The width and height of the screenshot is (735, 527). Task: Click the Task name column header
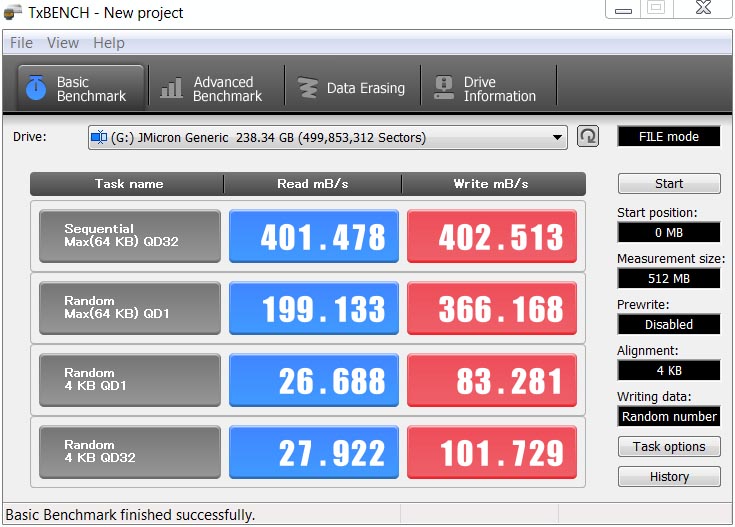tap(127, 184)
